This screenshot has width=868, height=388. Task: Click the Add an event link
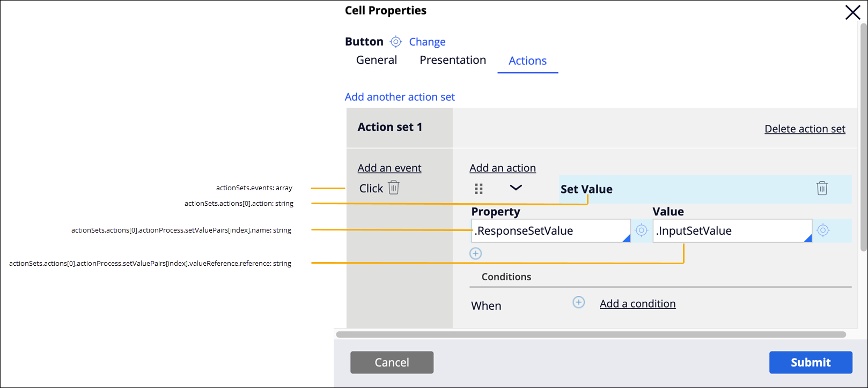point(389,168)
